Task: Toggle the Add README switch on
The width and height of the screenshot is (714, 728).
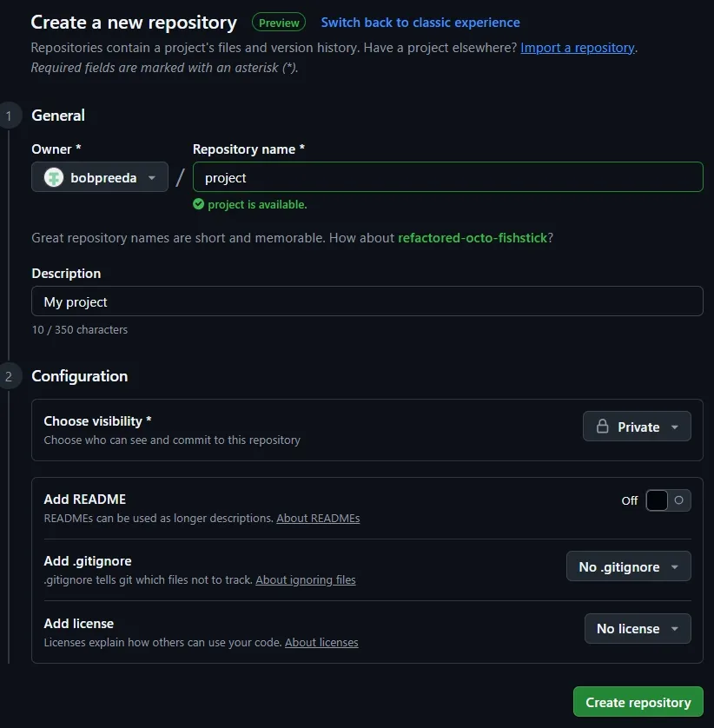Action: (667, 500)
